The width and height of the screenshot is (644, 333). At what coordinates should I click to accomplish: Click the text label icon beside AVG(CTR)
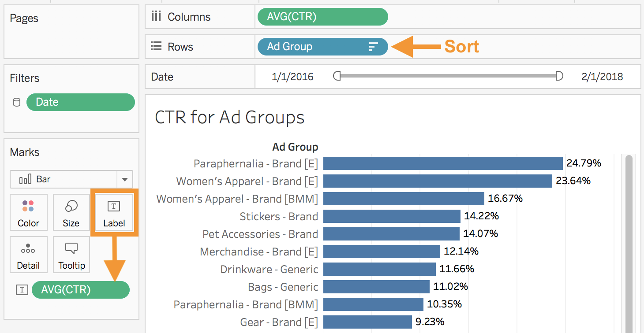click(22, 289)
